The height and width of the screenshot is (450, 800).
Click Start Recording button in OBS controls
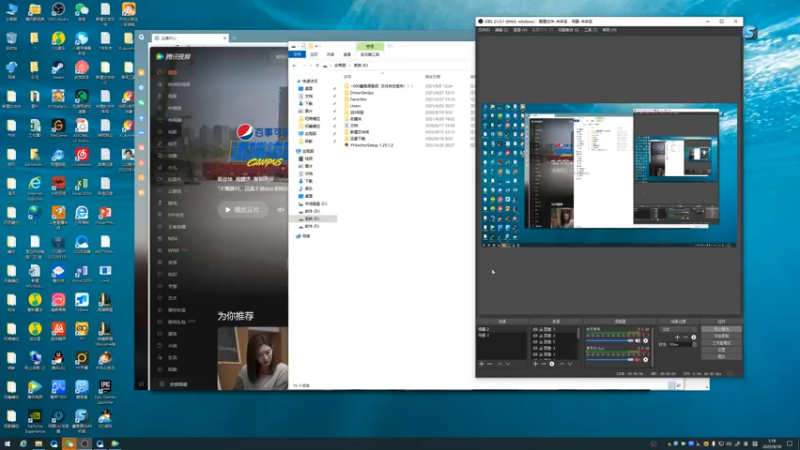[x=721, y=336]
